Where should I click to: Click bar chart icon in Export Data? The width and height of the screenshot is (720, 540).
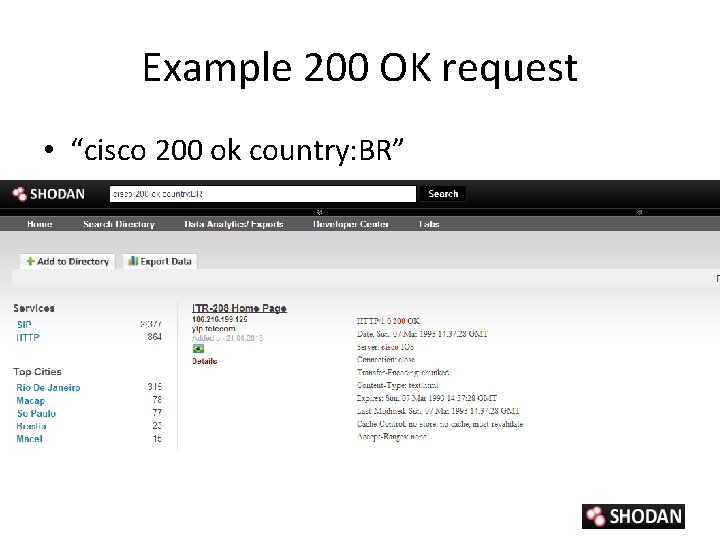tap(133, 261)
